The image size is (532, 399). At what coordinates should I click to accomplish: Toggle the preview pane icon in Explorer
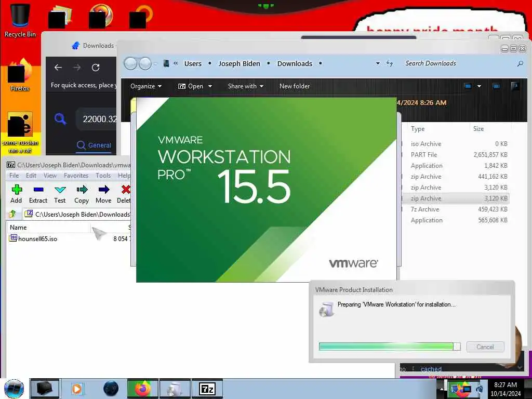tap(496, 86)
